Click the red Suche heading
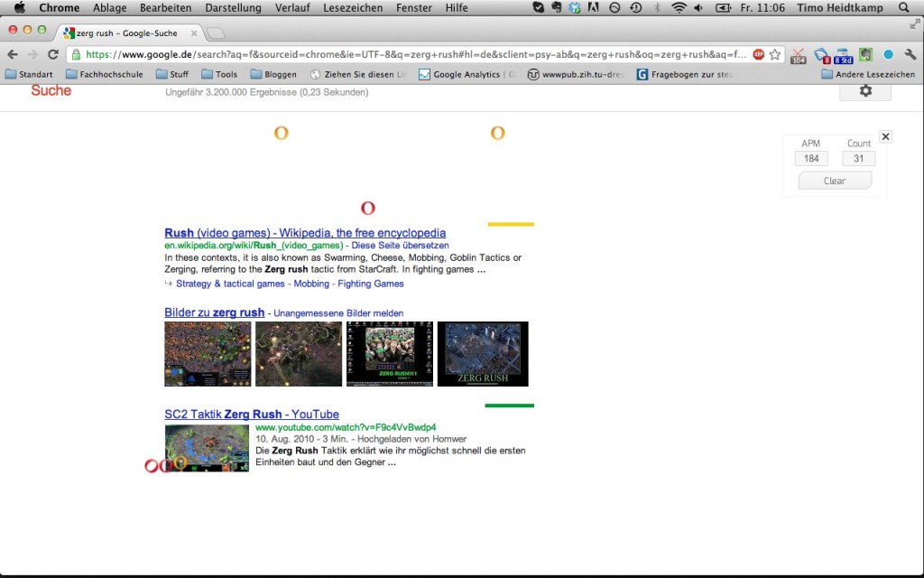This screenshot has width=924, height=578. (51, 91)
